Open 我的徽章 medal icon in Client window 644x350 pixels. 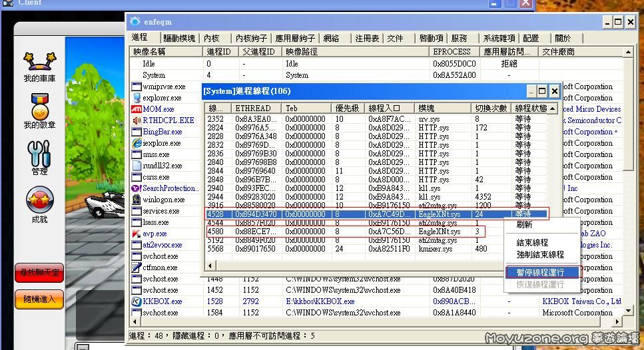click(x=39, y=106)
